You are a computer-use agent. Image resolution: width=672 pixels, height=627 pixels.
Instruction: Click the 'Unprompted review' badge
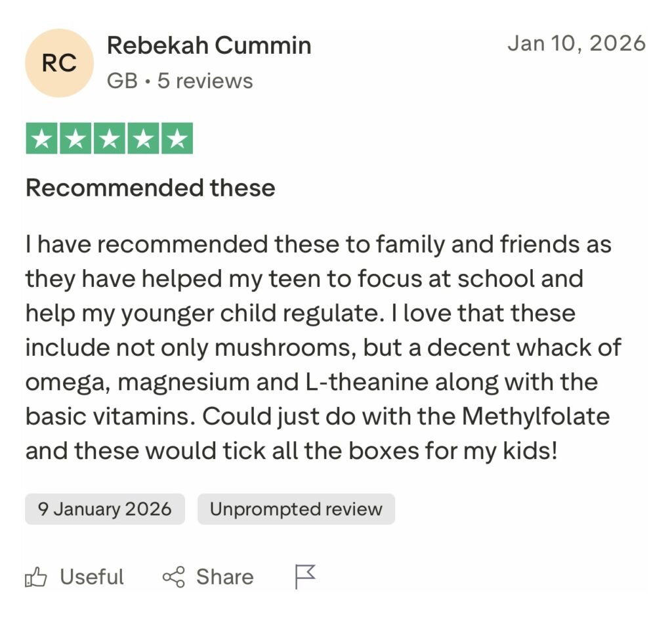(x=296, y=509)
